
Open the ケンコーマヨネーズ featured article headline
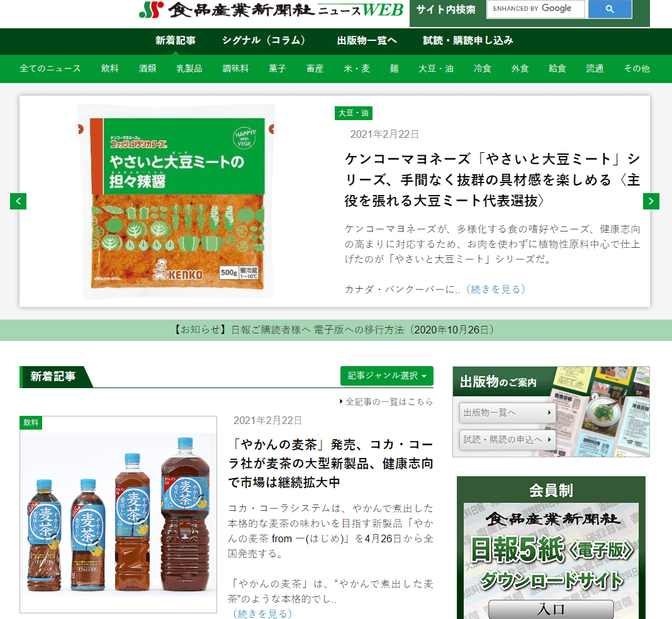tap(492, 180)
